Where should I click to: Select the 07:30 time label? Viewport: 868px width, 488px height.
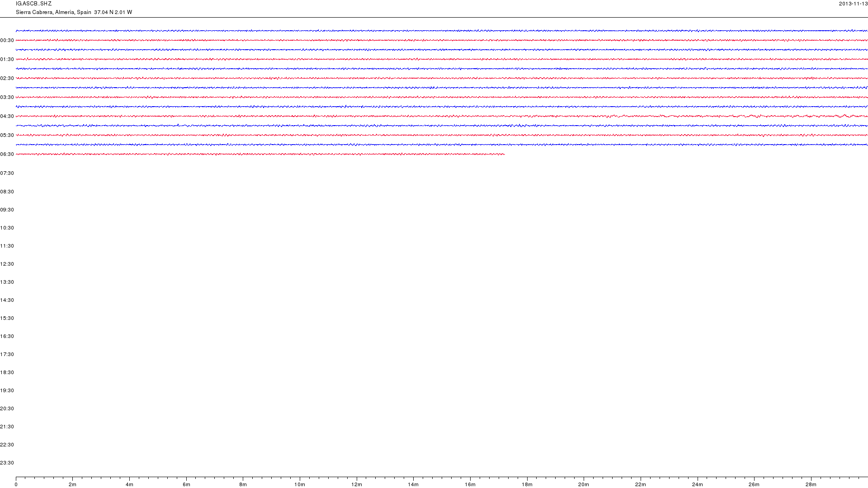pos(7,173)
